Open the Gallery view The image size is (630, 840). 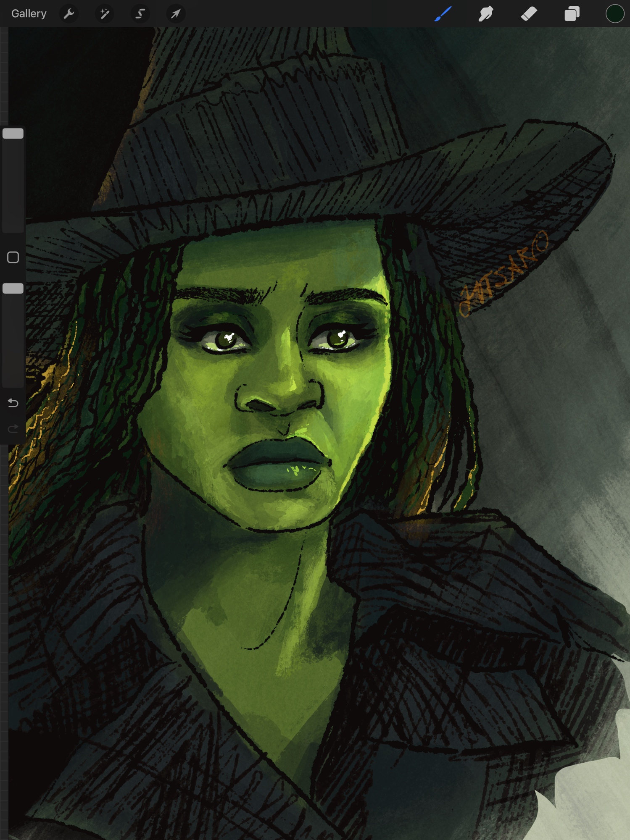tap(29, 14)
